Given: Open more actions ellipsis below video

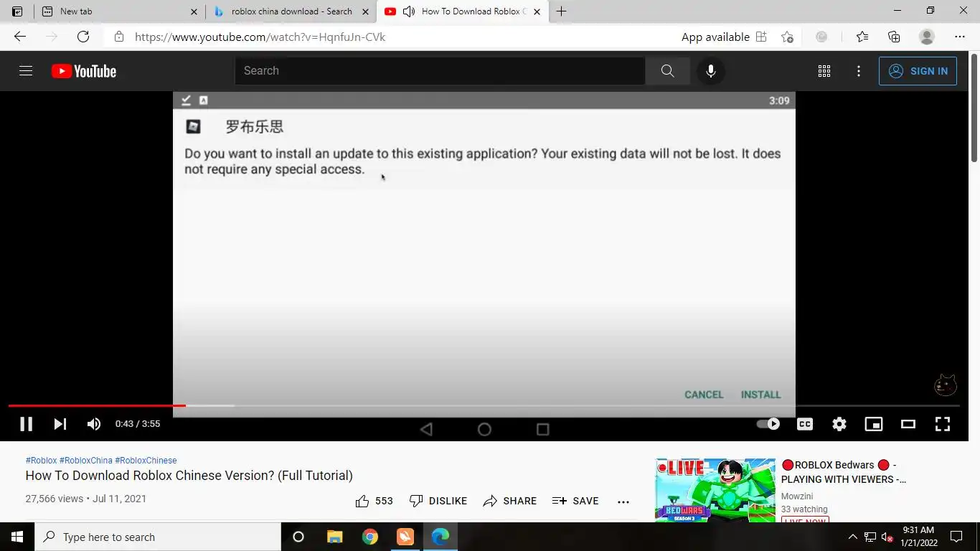Looking at the screenshot, I should tap(623, 501).
